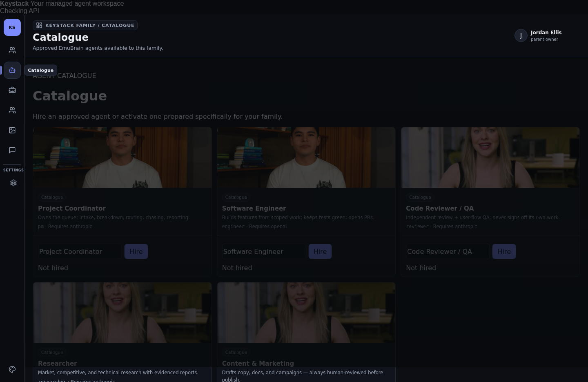This screenshot has width=588, height=382.
Task: Click the KS workspace logo
Action: click(12, 27)
